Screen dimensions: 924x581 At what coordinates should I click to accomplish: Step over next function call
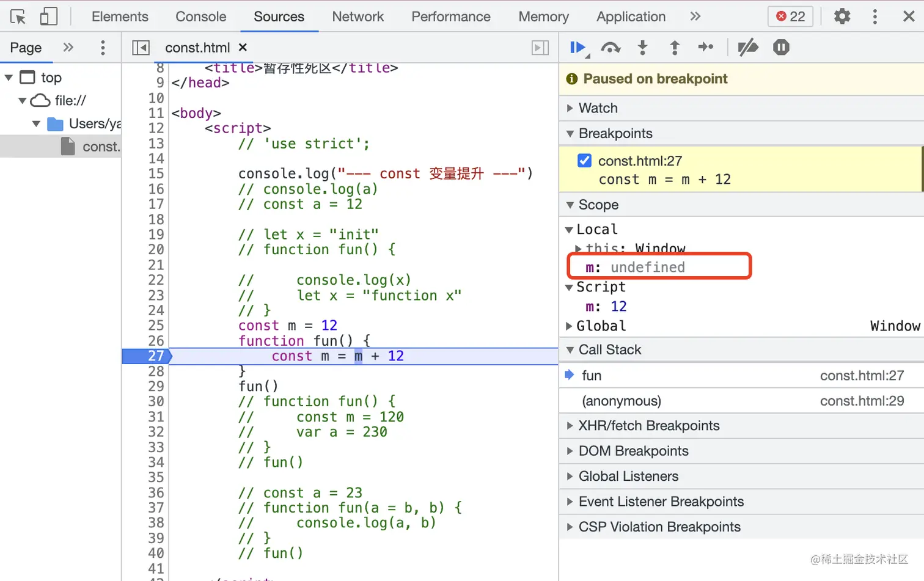(x=610, y=47)
